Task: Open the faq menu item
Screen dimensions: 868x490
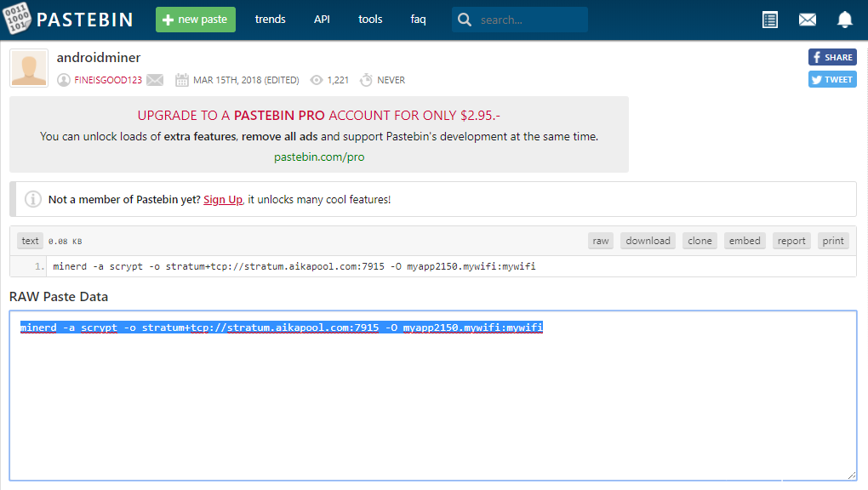Action: [418, 20]
